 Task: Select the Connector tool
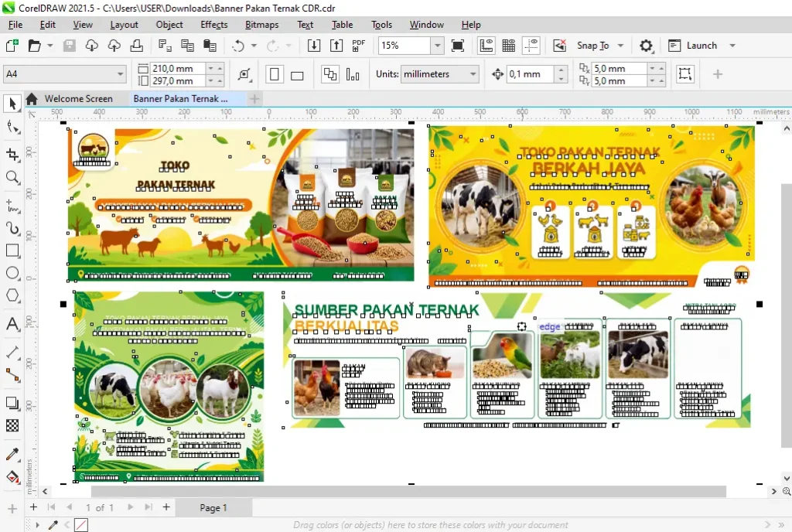12,375
